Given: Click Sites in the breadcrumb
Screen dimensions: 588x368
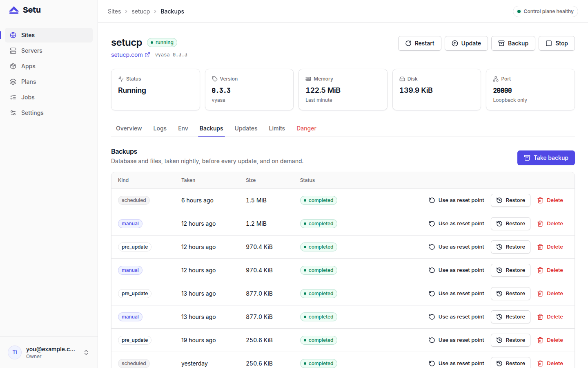Looking at the screenshot, I should (x=114, y=11).
